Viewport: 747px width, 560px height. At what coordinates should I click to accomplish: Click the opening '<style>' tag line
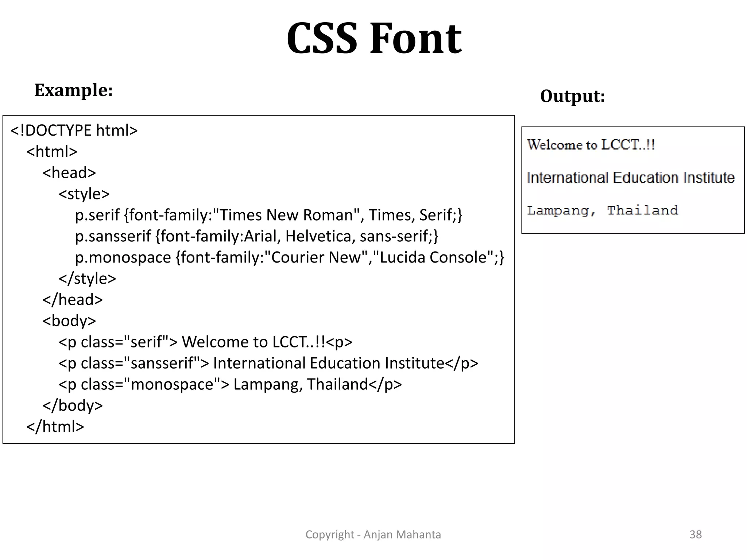[x=84, y=194]
